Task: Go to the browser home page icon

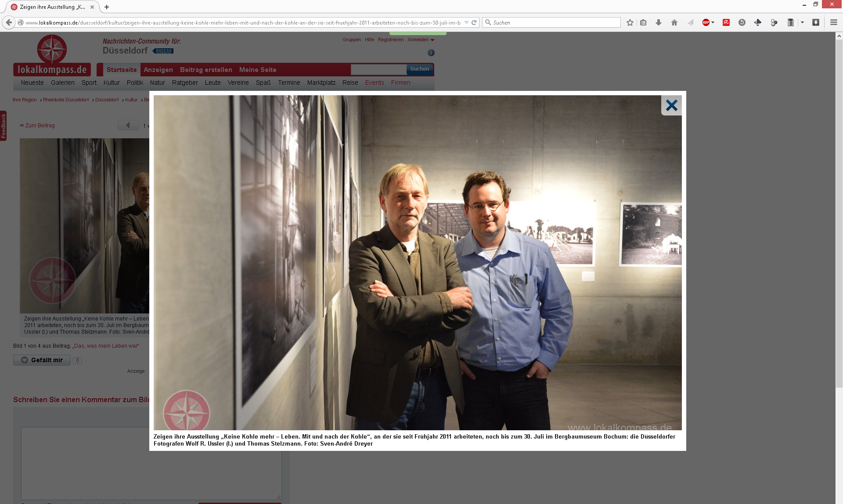Action: tap(674, 22)
